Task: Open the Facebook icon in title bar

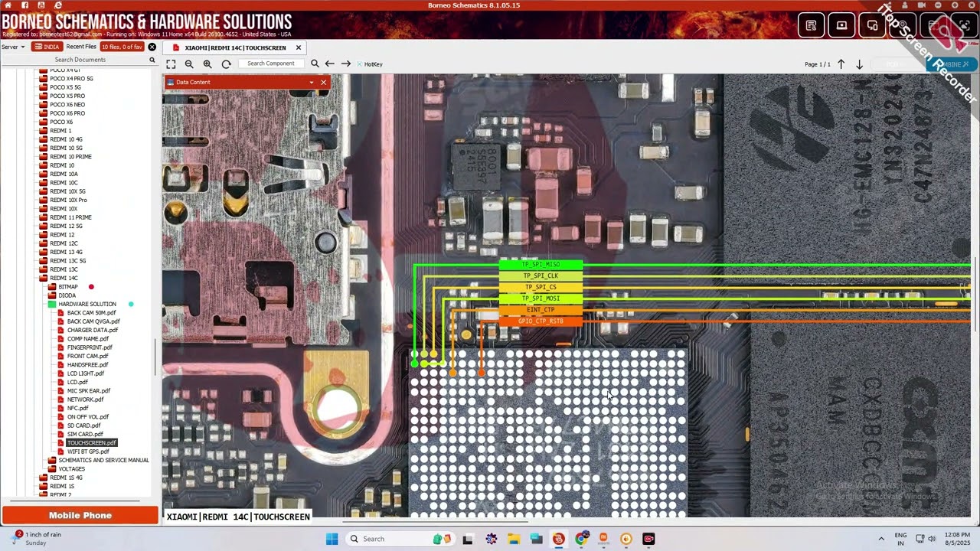Action: coord(24,5)
